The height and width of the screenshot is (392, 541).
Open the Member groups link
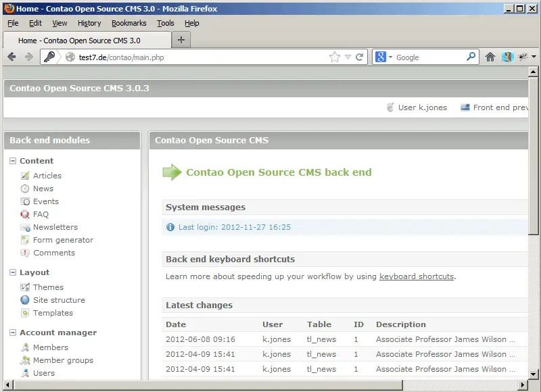[x=63, y=360]
